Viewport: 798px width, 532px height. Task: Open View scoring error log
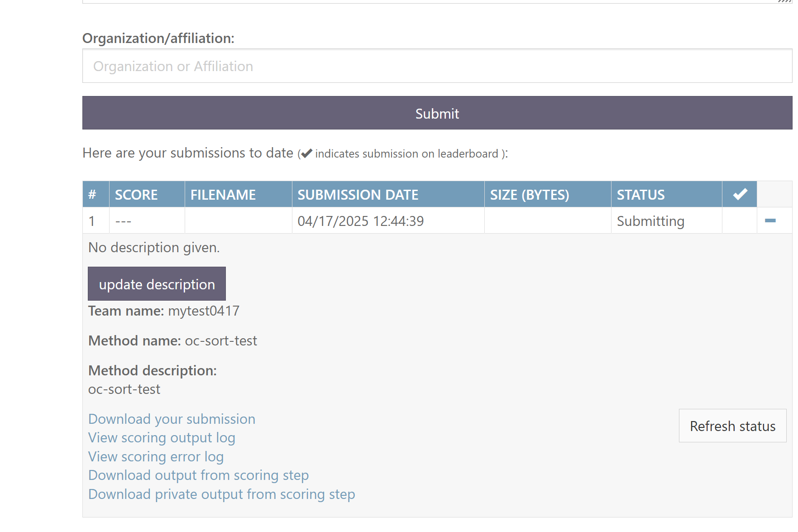pos(156,457)
